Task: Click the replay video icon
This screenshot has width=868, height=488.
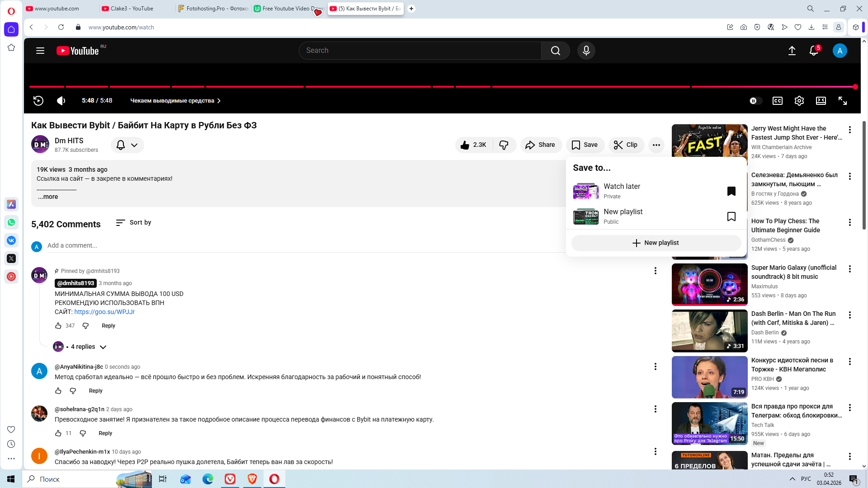Action: pyautogui.click(x=38, y=101)
